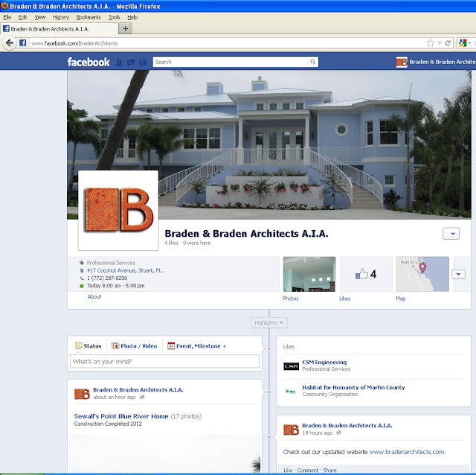Open the Map tile with pin
Screen dimensions: 476x475
tap(422, 274)
